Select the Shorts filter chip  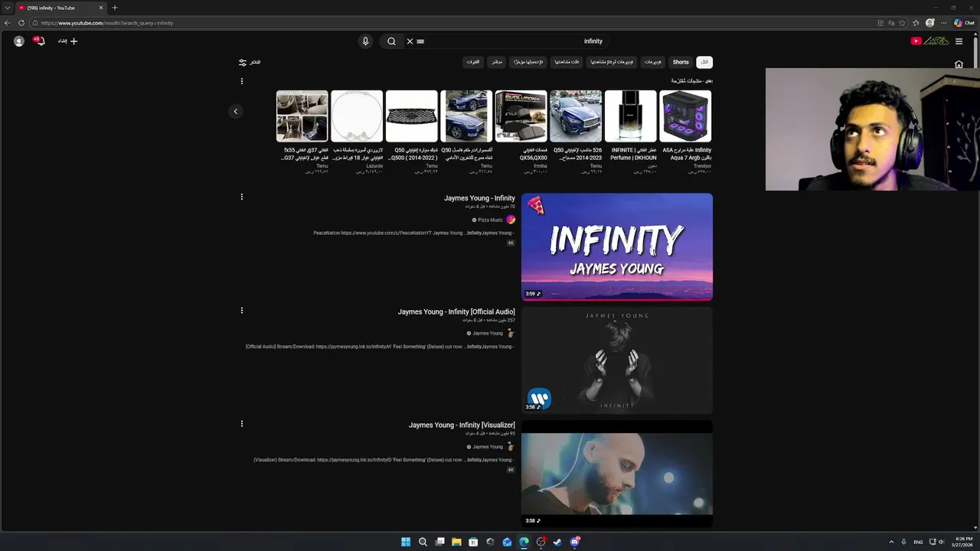pyautogui.click(x=681, y=62)
